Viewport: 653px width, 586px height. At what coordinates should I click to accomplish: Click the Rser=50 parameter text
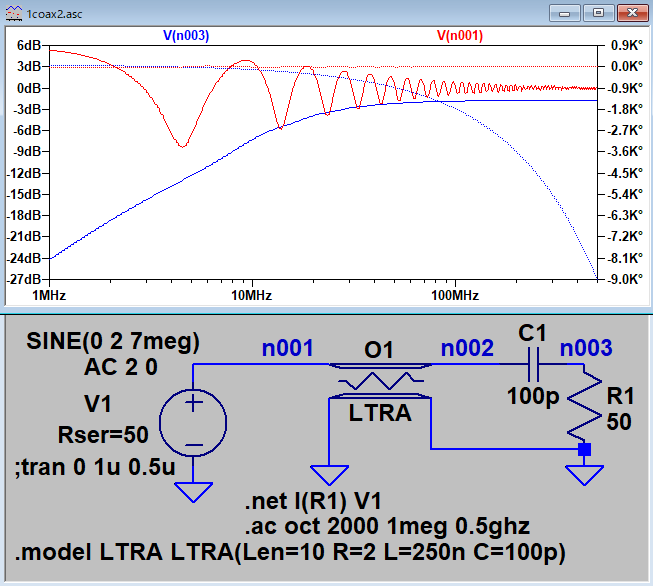pos(103,435)
